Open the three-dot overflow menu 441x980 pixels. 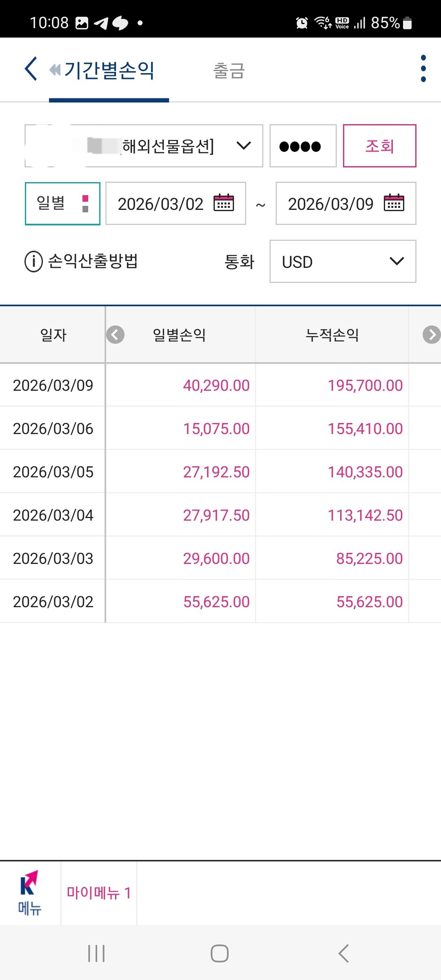[423, 69]
